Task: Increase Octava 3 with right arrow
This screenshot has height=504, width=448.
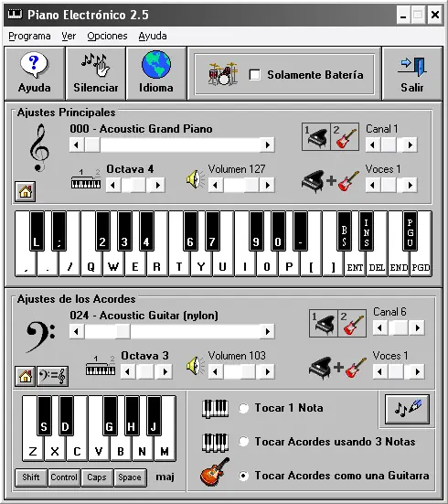Action: (165, 372)
